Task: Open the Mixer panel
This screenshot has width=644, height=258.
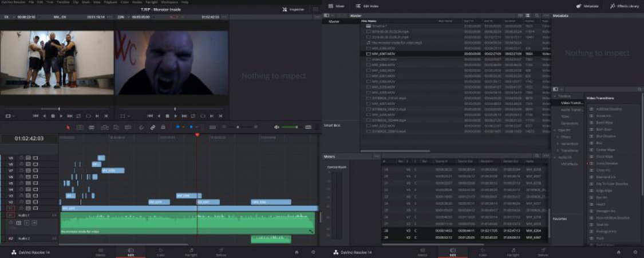Action: click(337, 6)
